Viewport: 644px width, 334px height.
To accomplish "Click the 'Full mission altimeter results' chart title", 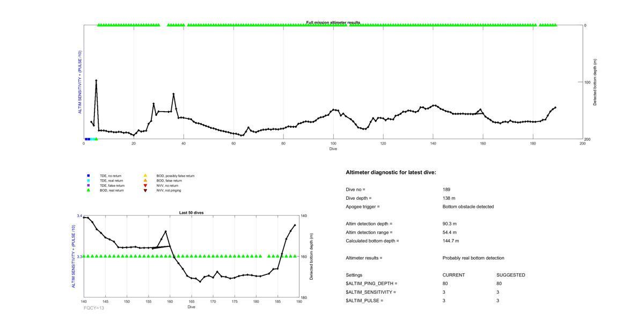I will [x=333, y=23].
